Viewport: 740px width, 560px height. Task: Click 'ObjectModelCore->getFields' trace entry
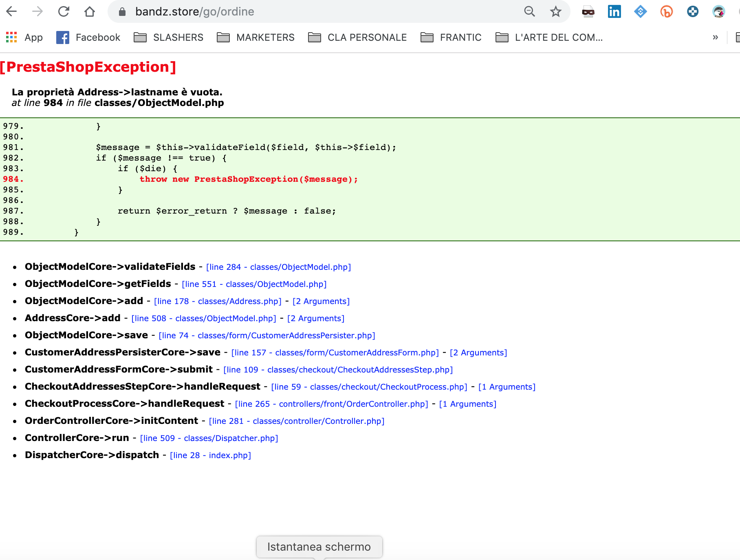click(98, 284)
